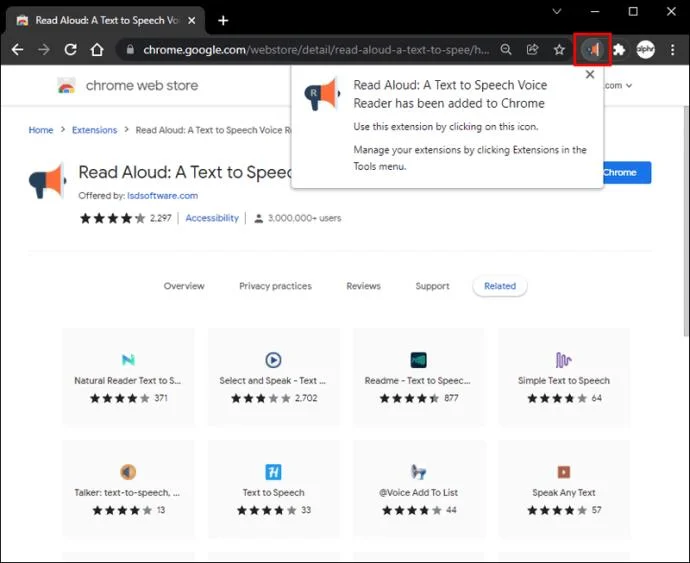Click the blue Chrome button
Screen dimensions: 690x563
pos(627,173)
